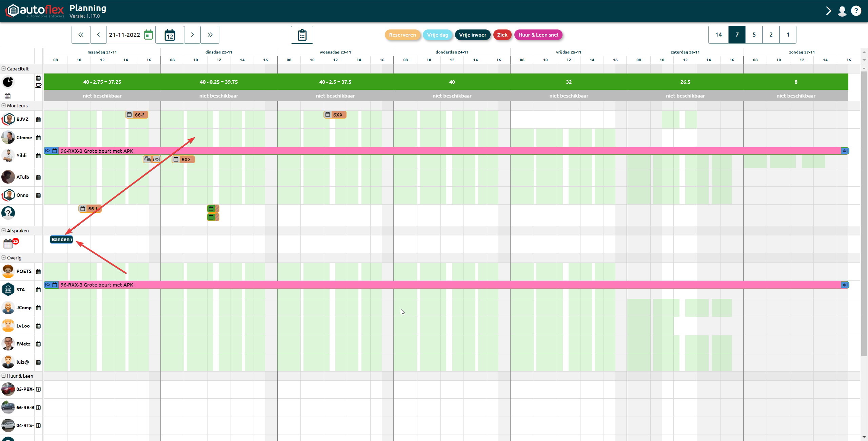Expand the top-right chevron panel arrow

pos(828,11)
